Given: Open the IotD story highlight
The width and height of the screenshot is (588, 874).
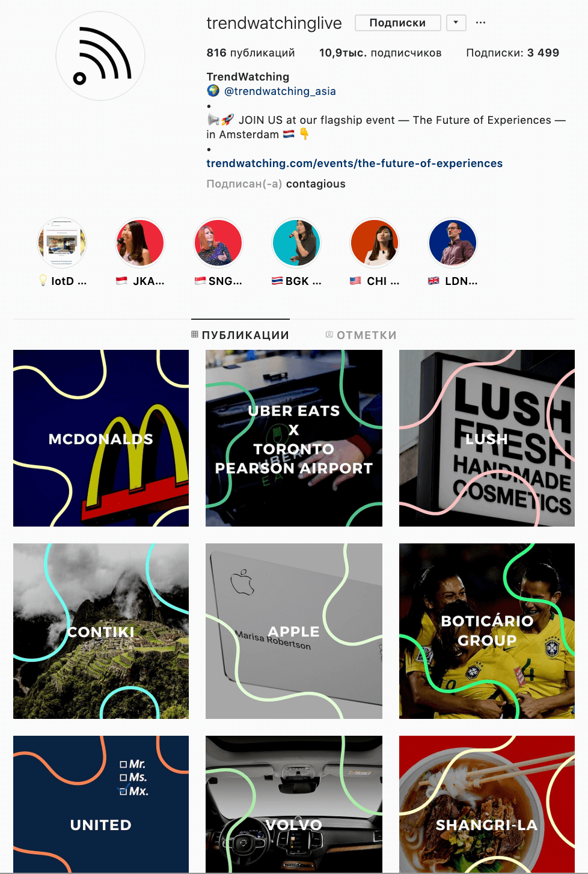Looking at the screenshot, I should (62, 243).
